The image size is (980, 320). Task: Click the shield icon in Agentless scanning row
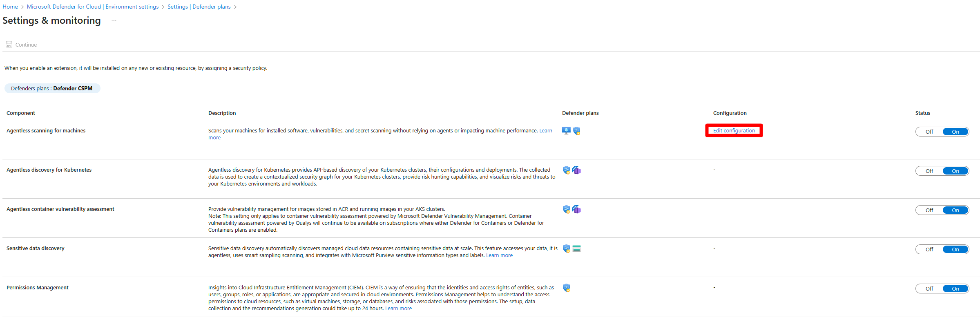point(577,131)
